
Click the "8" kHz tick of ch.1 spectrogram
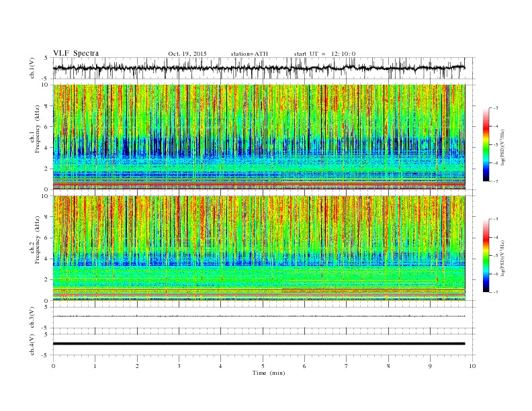click(47, 106)
